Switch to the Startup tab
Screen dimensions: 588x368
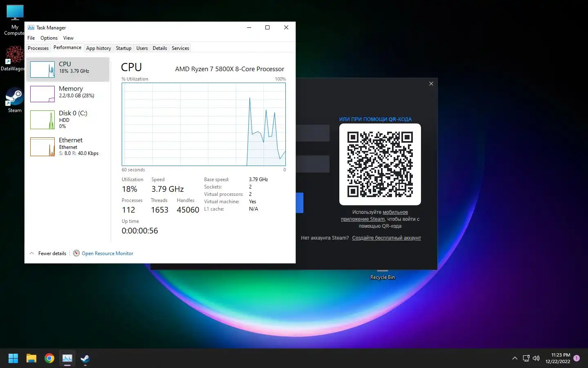124,48
